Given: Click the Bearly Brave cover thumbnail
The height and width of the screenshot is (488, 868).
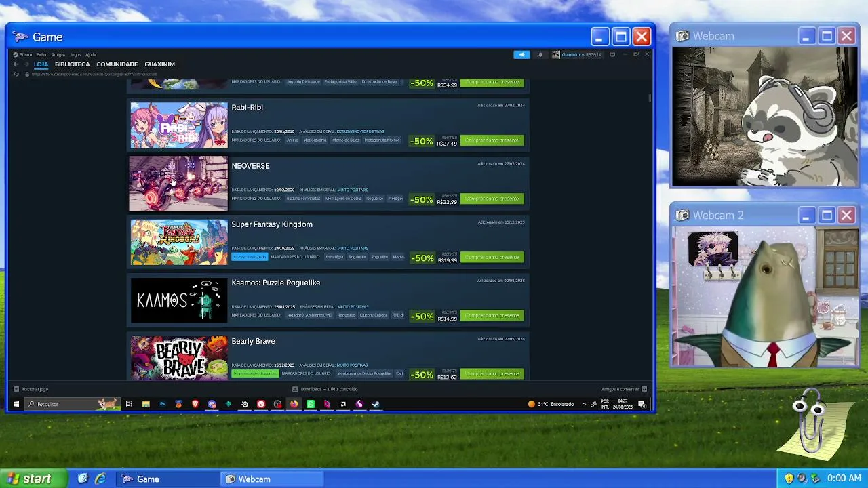Looking at the screenshot, I should 179,358.
